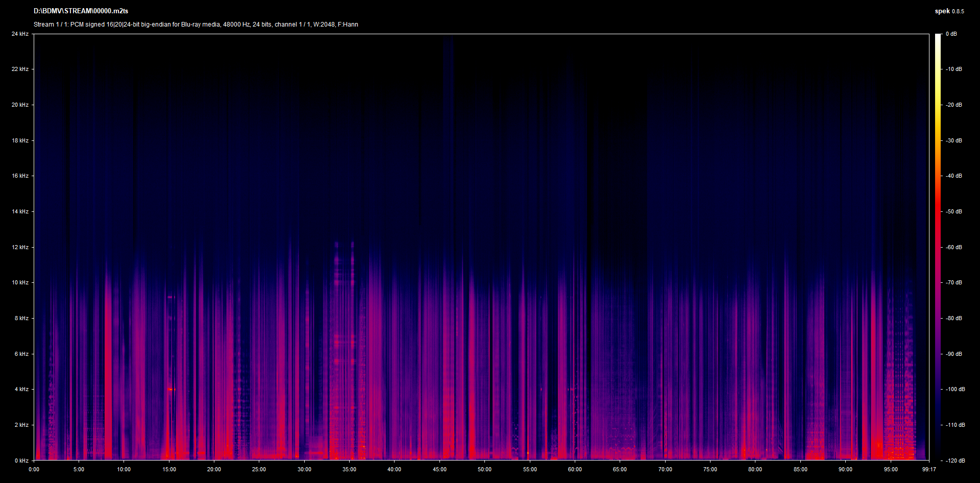Viewport: 980px width, 483px height.
Task: Click the 99:17 end time marker
Action: (x=929, y=469)
